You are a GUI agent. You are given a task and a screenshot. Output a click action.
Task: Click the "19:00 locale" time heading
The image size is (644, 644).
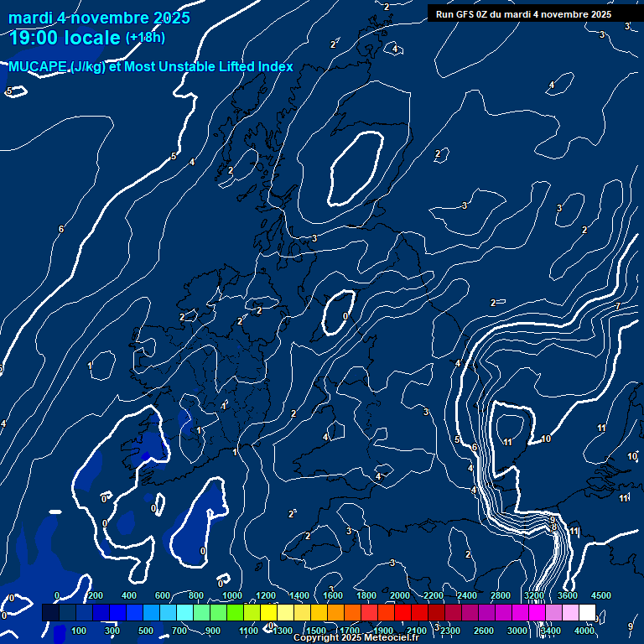pyautogui.click(x=65, y=38)
